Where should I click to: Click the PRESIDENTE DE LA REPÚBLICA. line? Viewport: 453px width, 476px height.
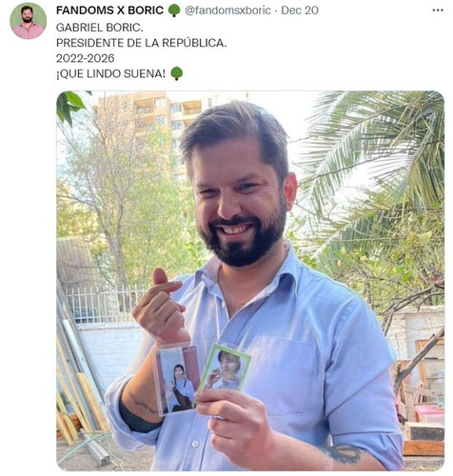click(142, 43)
